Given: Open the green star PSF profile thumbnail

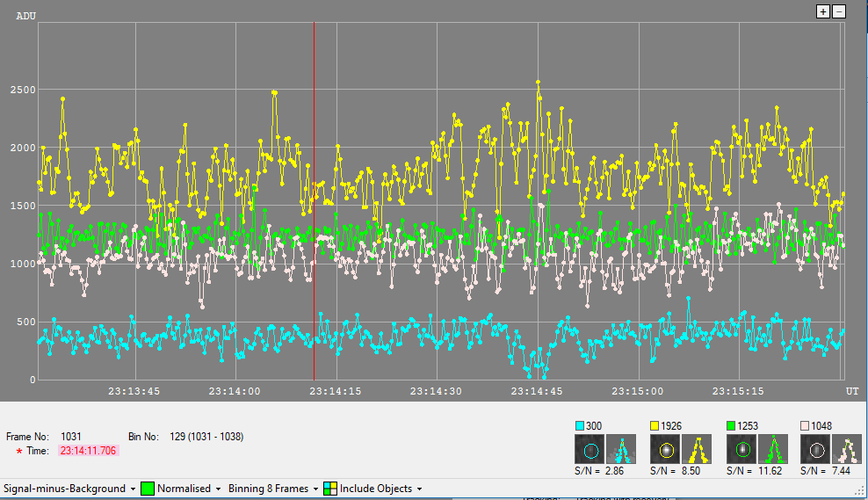Looking at the screenshot, I should (x=773, y=449).
